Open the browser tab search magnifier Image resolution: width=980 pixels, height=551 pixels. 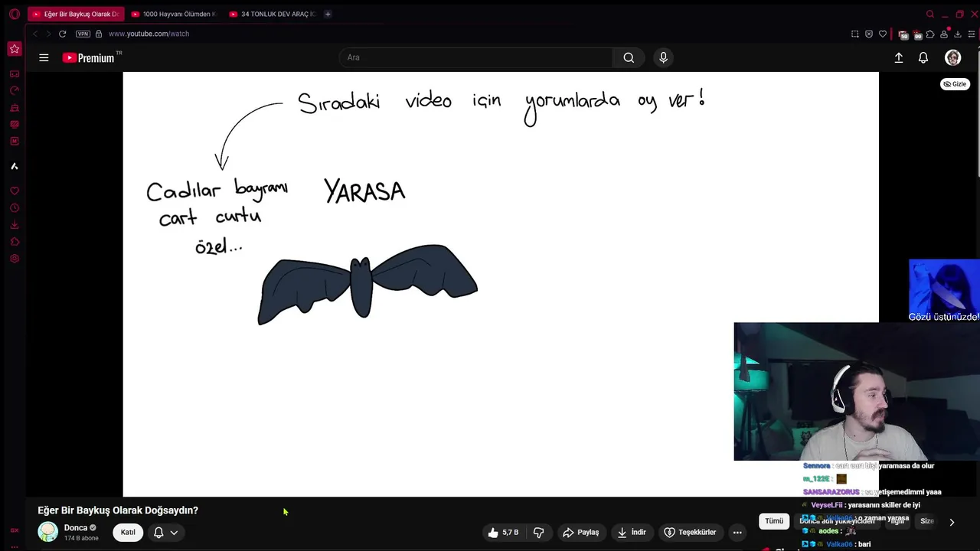pyautogui.click(x=930, y=14)
